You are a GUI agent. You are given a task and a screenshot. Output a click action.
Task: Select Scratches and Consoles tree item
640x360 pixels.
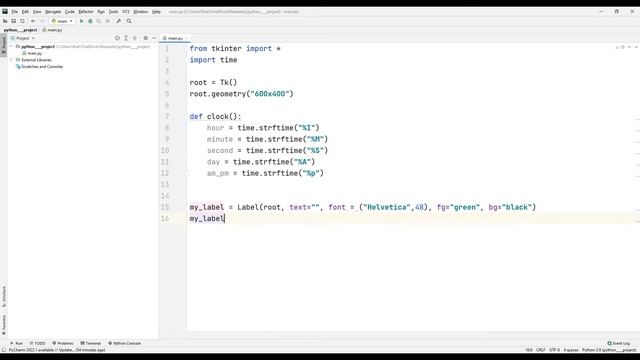(39, 66)
